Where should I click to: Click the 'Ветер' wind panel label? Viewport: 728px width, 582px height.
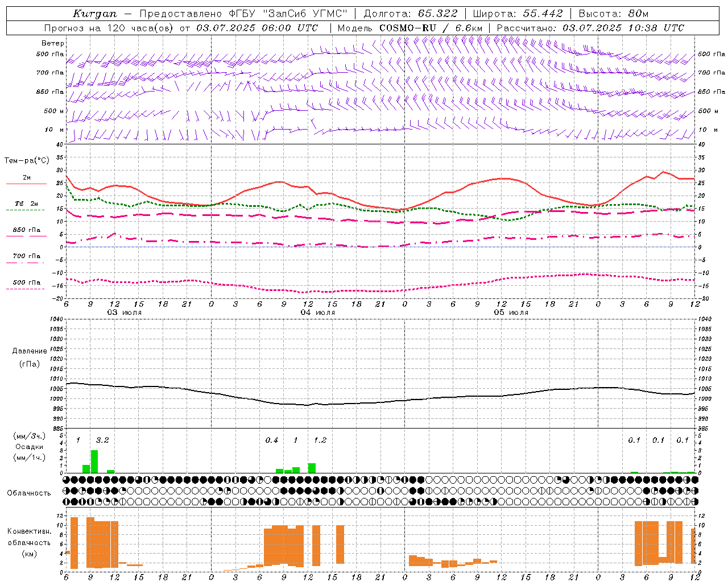pos(53,43)
